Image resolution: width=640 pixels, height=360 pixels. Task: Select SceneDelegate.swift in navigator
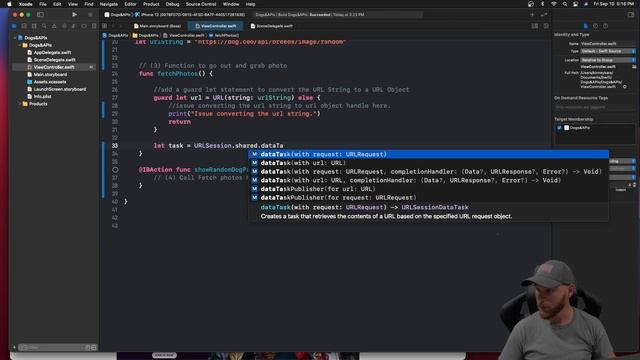click(54, 60)
